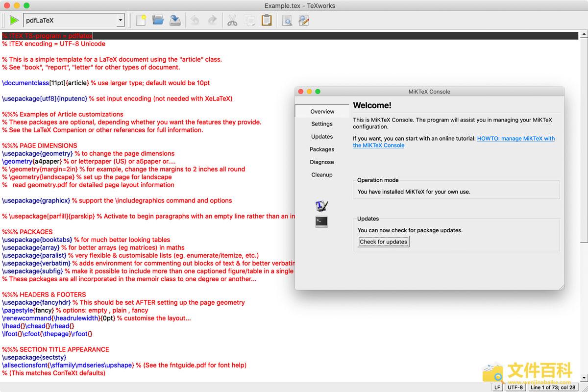Click the UTF-8 encoding indicator in status bar

[515, 387]
